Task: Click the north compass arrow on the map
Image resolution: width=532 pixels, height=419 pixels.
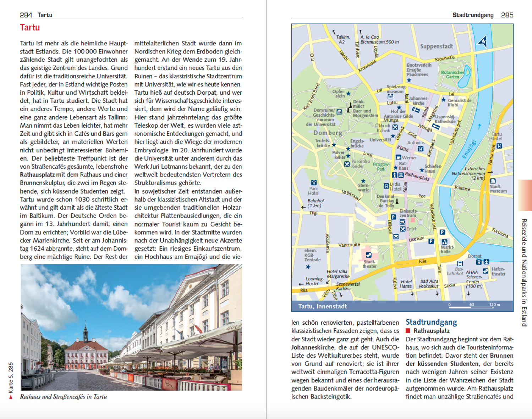Action: pos(482,42)
